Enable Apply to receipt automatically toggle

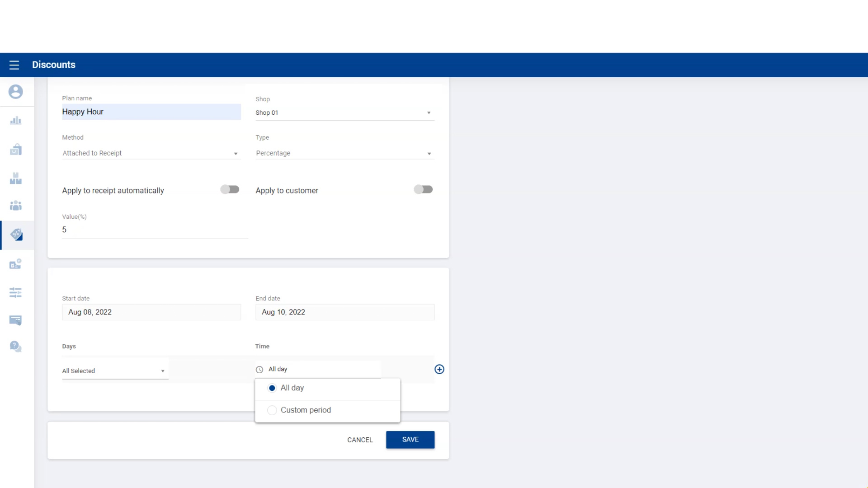230,189
